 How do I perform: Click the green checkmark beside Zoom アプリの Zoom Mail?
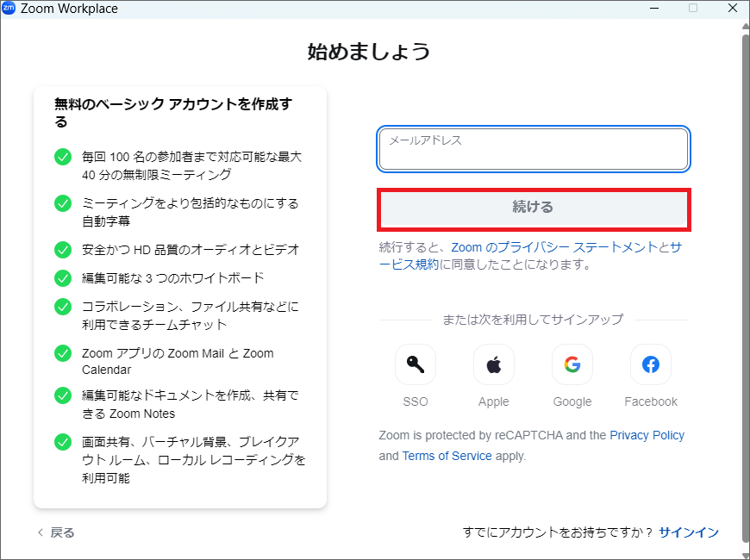[x=63, y=353]
